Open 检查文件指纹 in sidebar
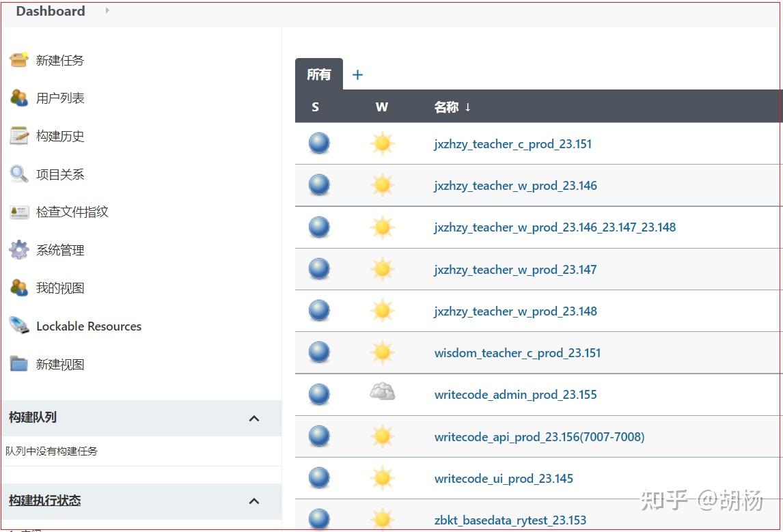Viewport: 783px width, 532px height. tap(72, 212)
